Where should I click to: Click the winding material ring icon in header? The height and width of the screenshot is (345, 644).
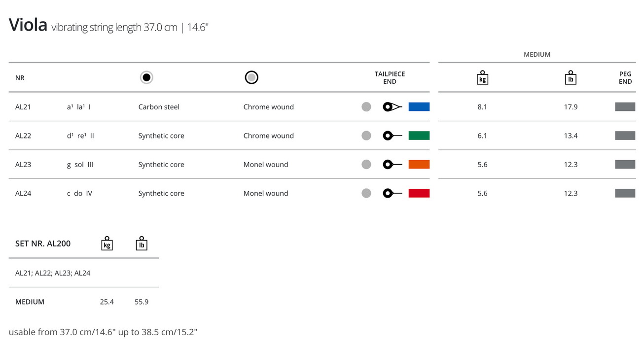pos(251,77)
